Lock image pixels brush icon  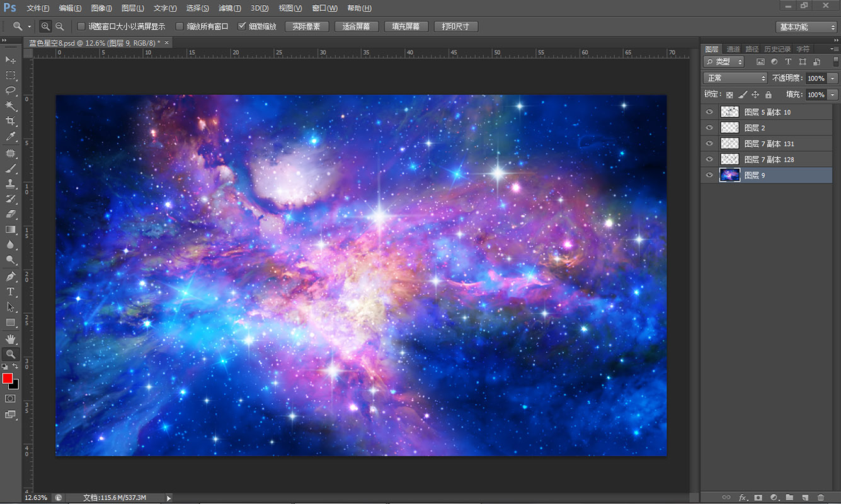pyautogui.click(x=743, y=94)
